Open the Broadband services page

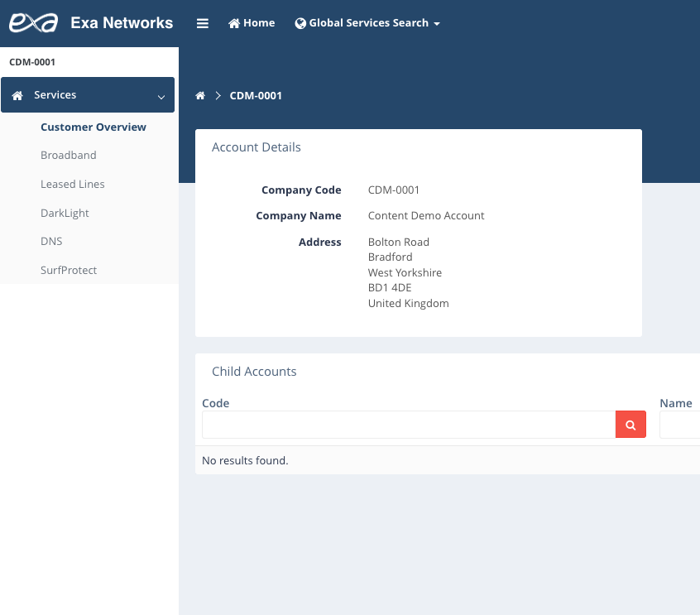coord(69,156)
